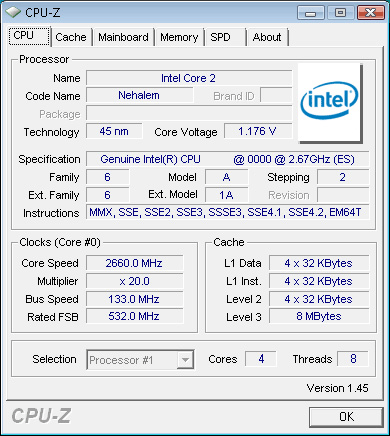Click the Level 3 cache value

(x=319, y=316)
